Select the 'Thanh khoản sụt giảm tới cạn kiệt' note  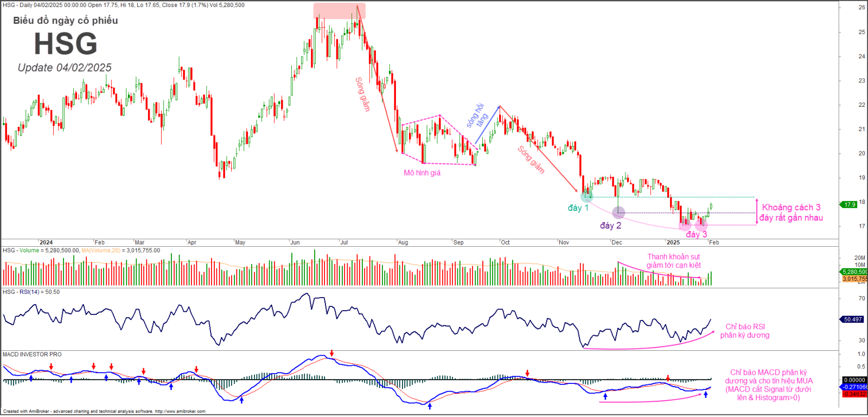[673, 261]
